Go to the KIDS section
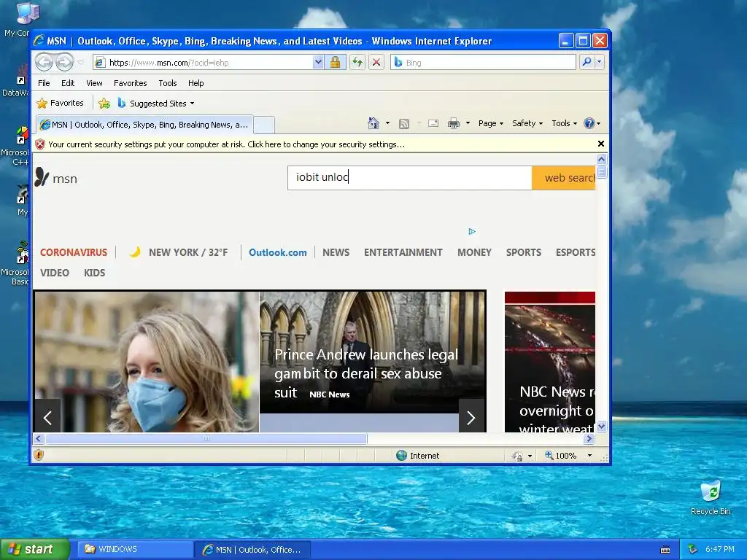 (x=94, y=273)
